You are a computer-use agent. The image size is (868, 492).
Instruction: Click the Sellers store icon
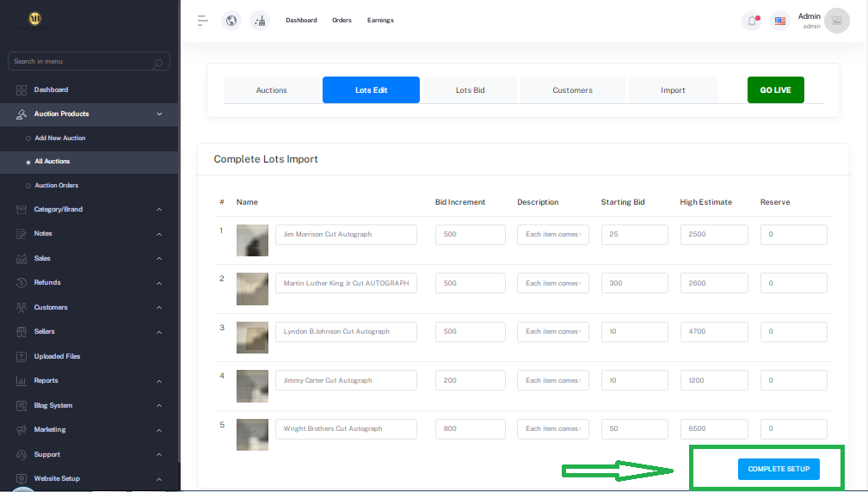pos(22,332)
